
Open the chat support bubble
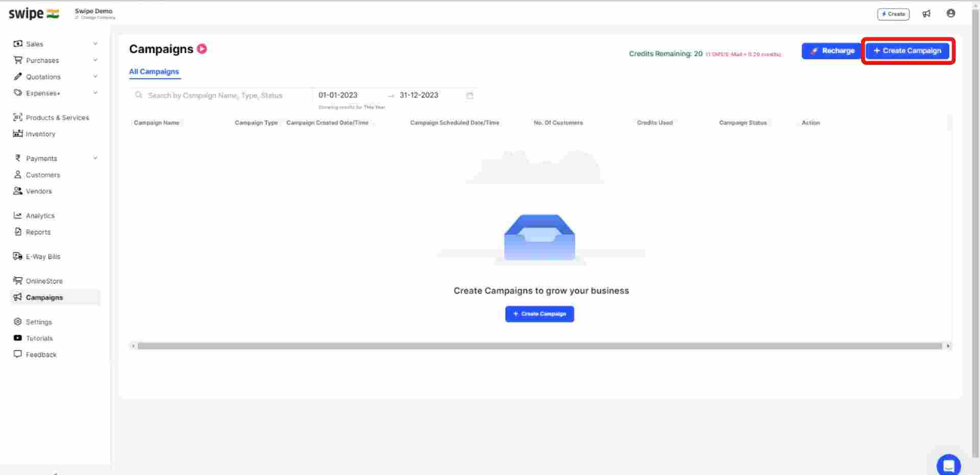click(948, 465)
